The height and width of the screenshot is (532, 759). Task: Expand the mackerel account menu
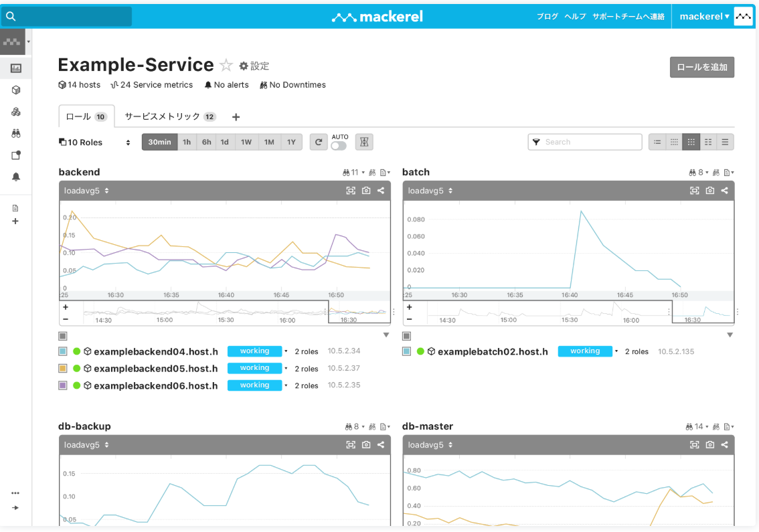click(x=705, y=16)
